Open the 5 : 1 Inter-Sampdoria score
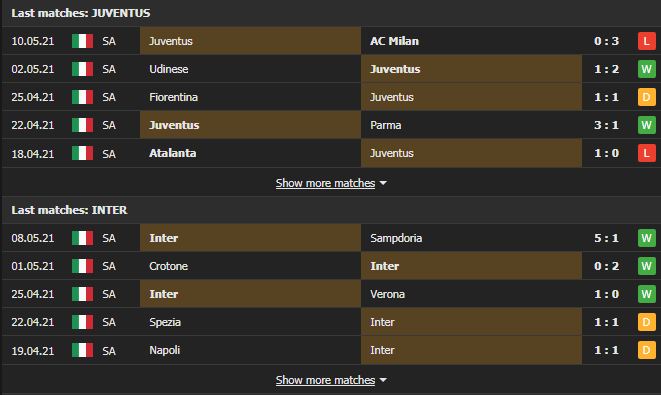661x395 pixels. point(606,238)
